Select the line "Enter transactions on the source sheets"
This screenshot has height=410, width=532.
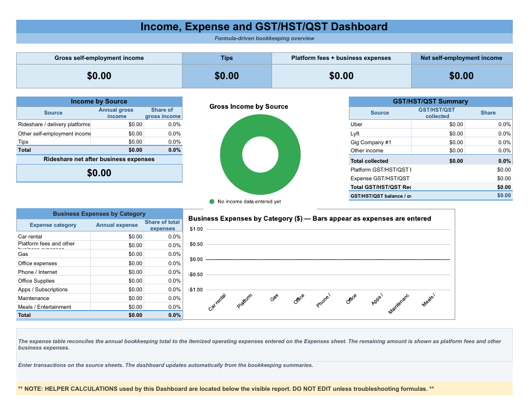tap(166, 365)
